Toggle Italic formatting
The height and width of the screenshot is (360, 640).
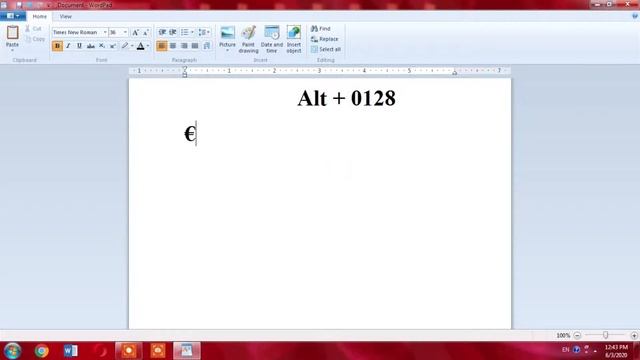tap(68, 46)
